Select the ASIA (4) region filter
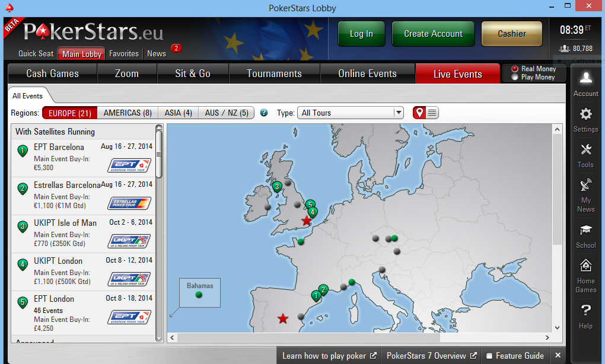The width and height of the screenshot is (605, 364). [x=179, y=113]
